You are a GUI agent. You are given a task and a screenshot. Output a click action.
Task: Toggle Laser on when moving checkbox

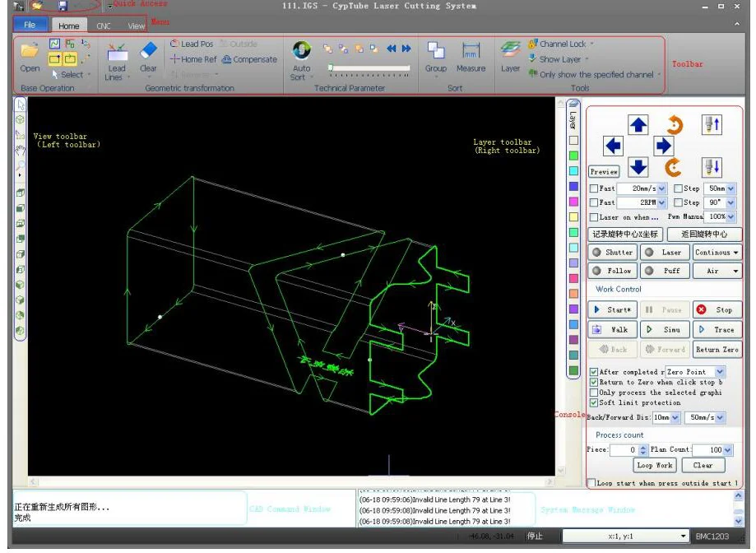594,217
